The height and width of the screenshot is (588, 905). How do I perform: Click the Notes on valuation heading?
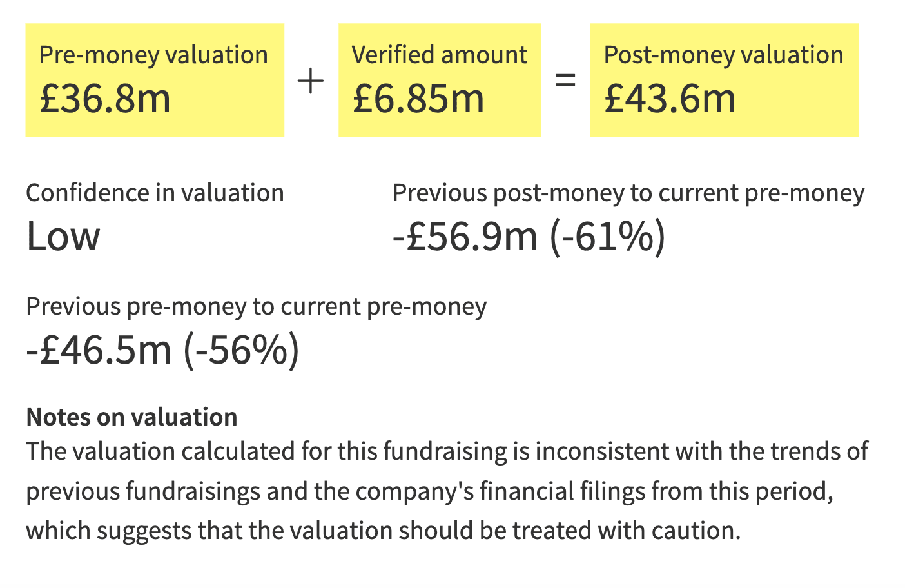tap(131, 417)
